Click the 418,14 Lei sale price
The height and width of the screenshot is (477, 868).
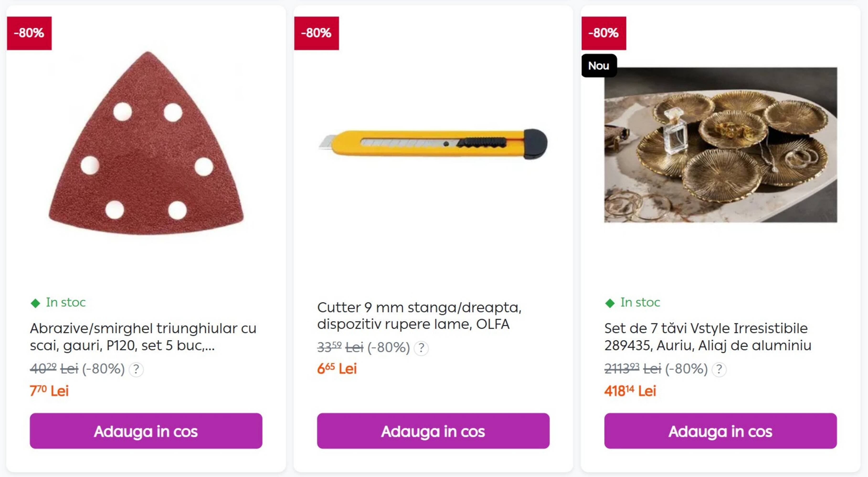point(630,391)
